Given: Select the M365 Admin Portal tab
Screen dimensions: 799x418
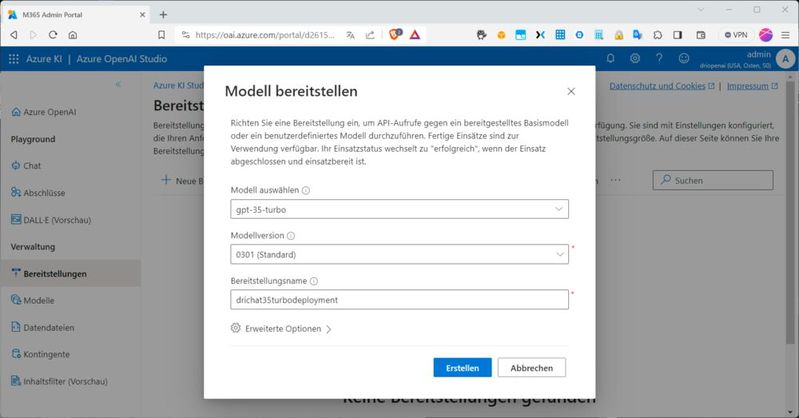Looking at the screenshot, I should [76, 15].
